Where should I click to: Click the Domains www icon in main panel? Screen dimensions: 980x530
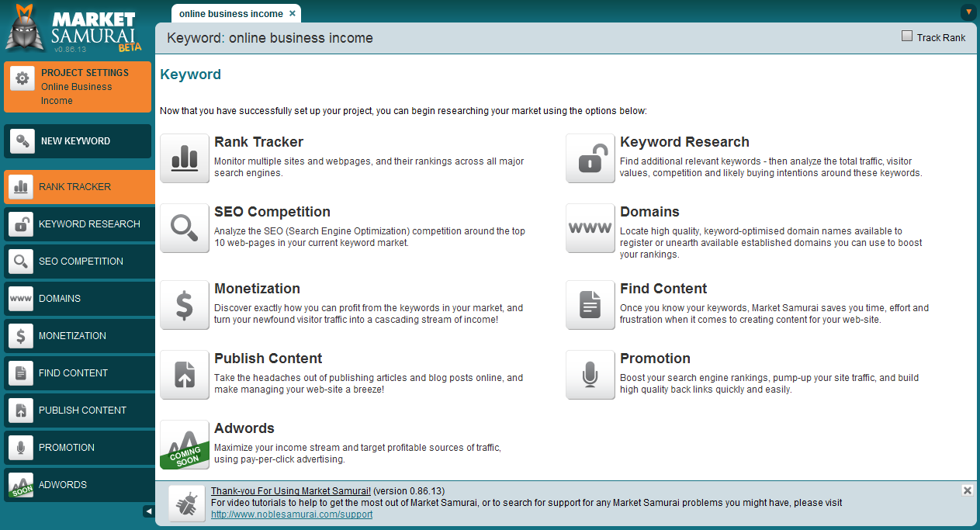tap(590, 228)
